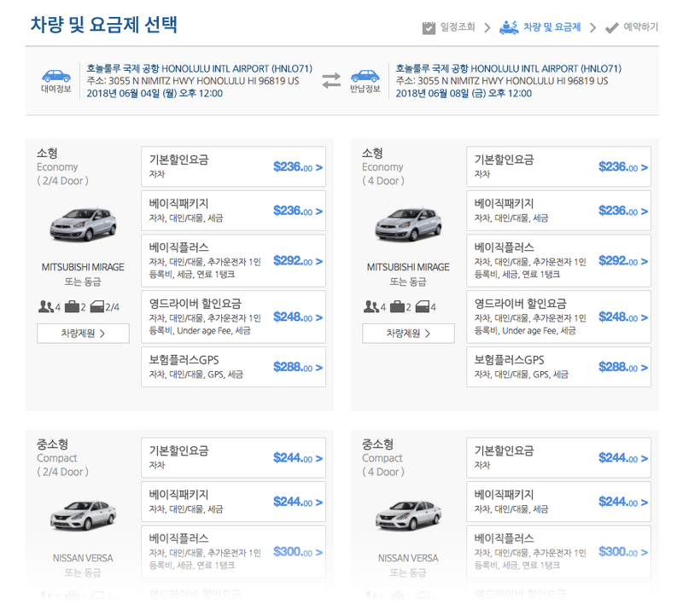This screenshot has height=616, width=683.
Task: Click the Mitsubishi Mirage photo in Economy 4 Door
Action: 408,224
